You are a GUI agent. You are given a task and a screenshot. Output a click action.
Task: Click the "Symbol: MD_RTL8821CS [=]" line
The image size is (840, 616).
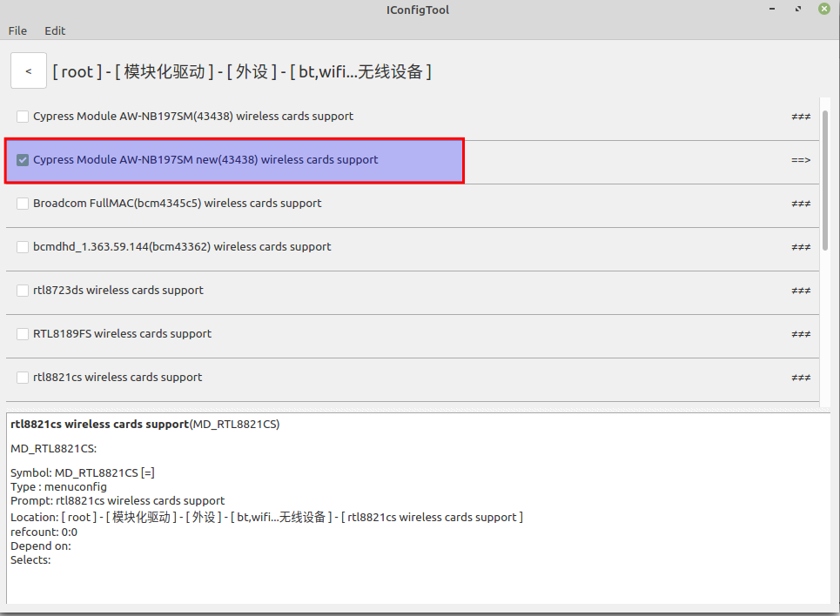click(83, 473)
